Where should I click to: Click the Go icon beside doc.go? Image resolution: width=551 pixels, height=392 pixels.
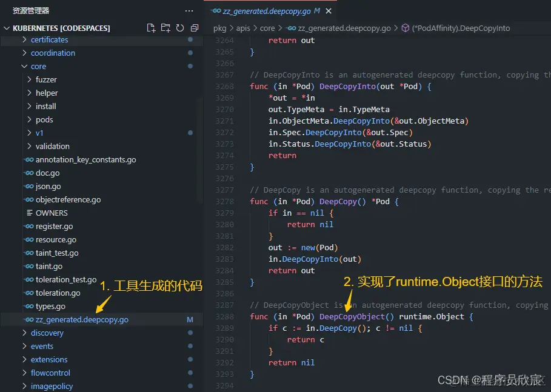tap(29, 173)
